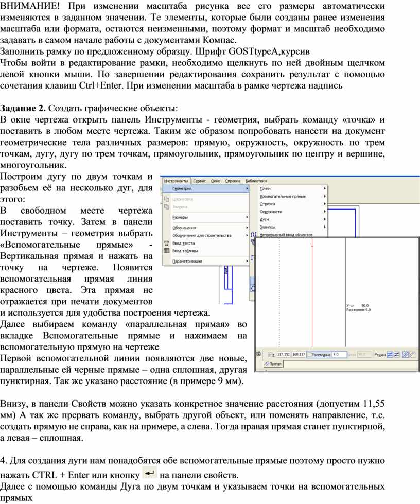The height and width of the screenshot is (504, 420).
Task: Click the red auxiliary vertical line in drawing
Action: (312, 292)
